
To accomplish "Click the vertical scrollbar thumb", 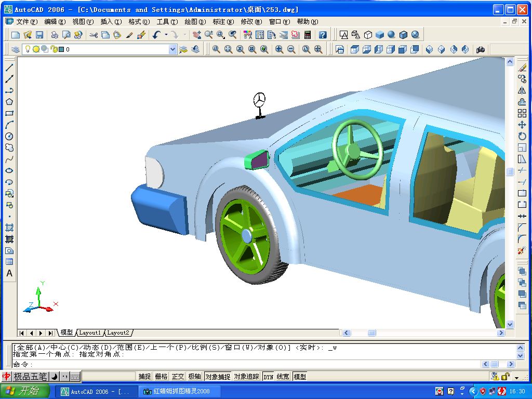I will (x=510, y=171).
